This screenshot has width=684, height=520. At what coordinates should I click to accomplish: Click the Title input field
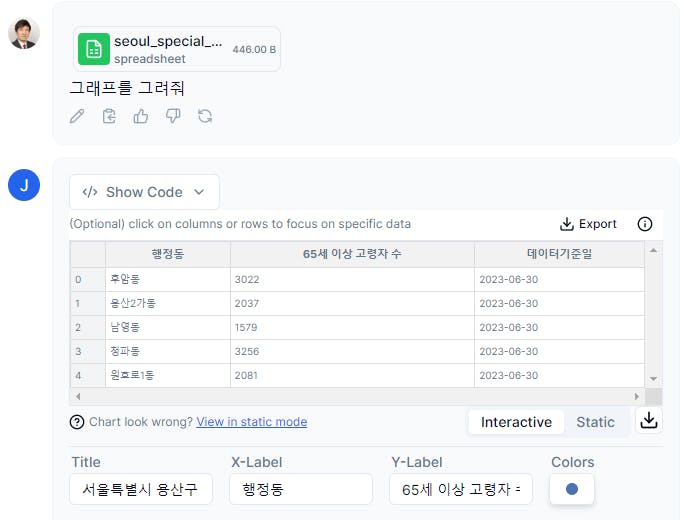coord(140,489)
